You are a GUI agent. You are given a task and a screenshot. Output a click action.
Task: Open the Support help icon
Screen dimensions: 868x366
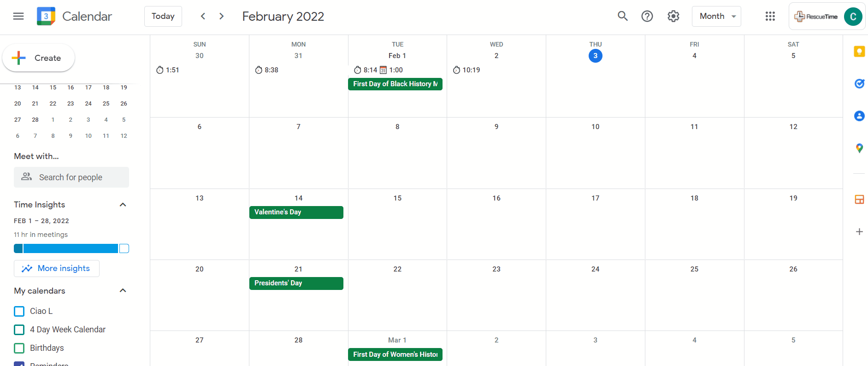647,16
